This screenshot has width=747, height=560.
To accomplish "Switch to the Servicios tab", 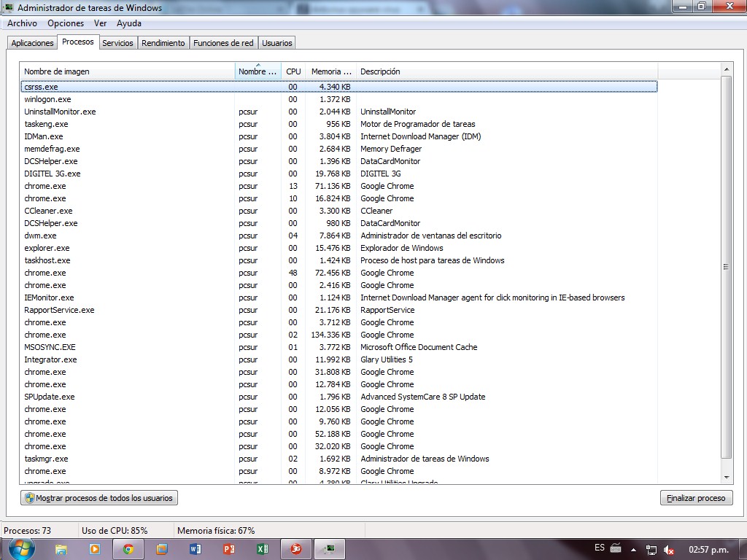I will tap(117, 43).
